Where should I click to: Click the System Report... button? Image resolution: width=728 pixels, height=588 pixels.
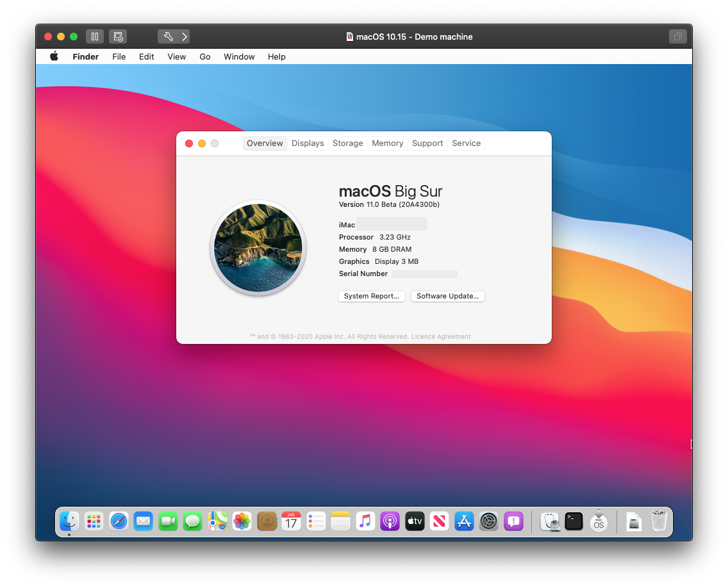click(372, 296)
